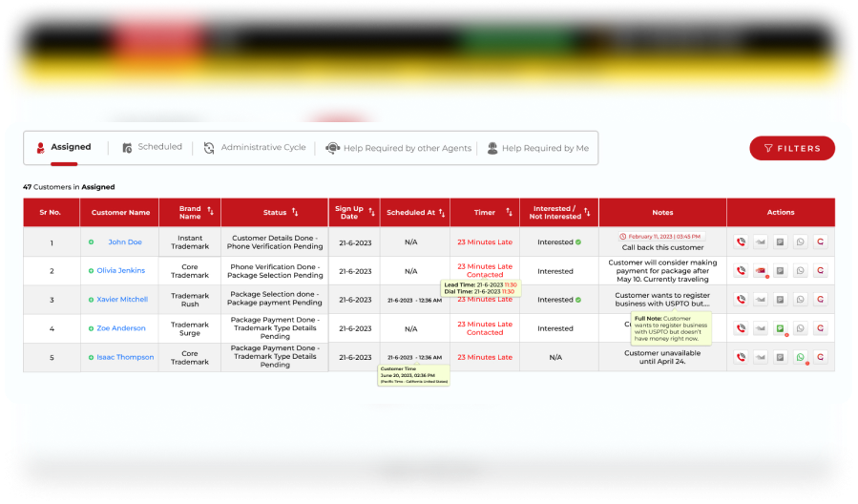Click the email icon in Xavier Mitchell's row
This screenshot has width=858, height=504.
(761, 300)
